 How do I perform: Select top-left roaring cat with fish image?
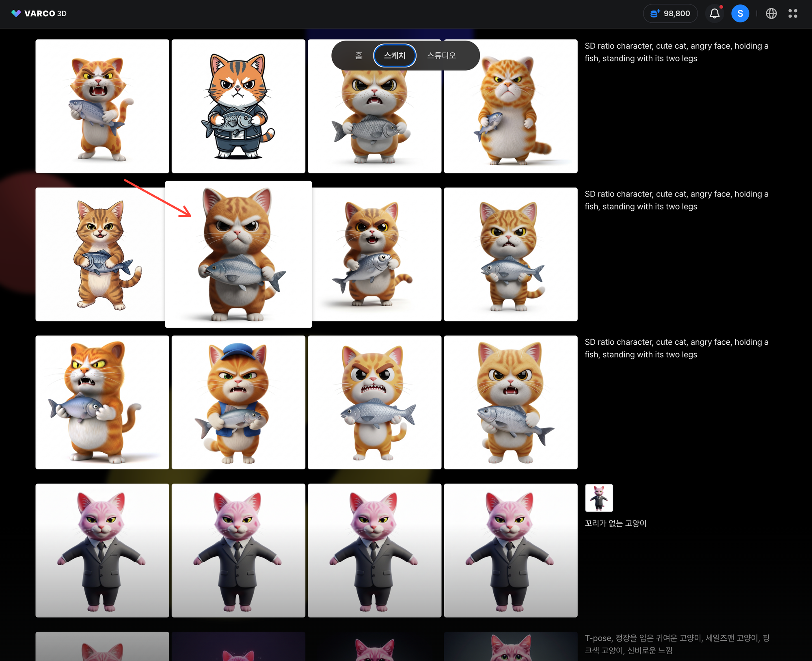tap(102, 106)
